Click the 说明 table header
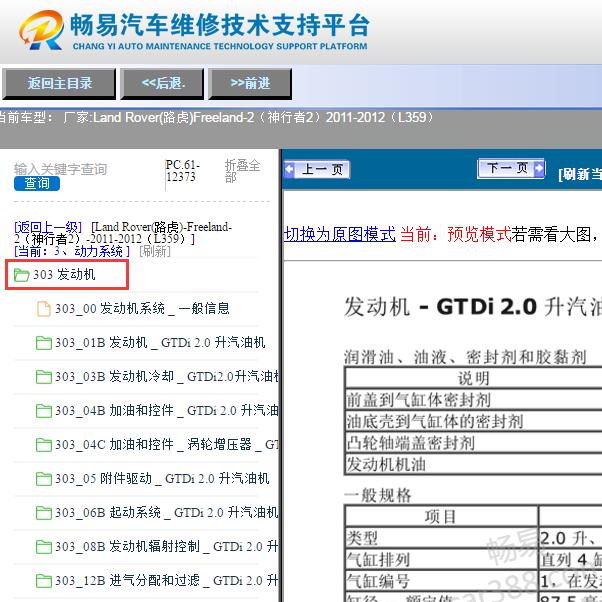 [x=474, y=379]
